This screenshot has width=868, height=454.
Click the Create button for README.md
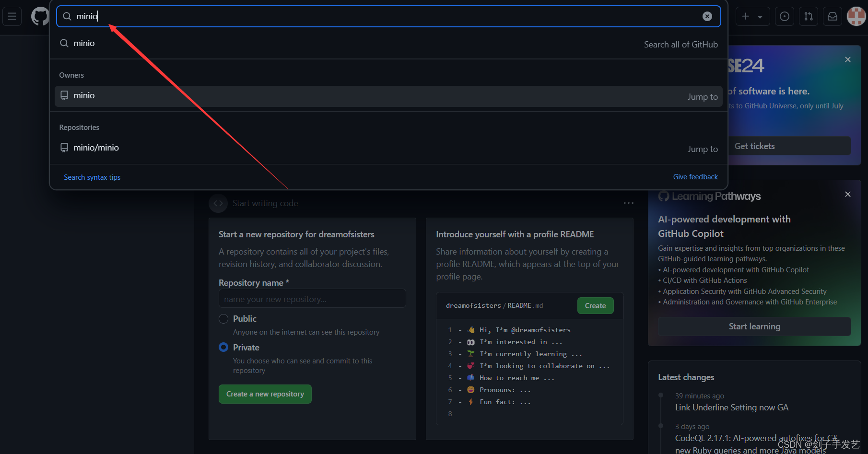[x=595, y=306]
